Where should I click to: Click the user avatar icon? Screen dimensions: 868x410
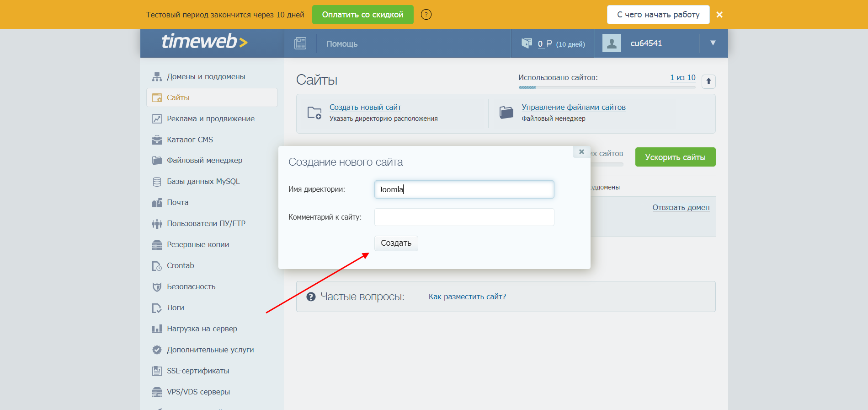(x=612, y=43)
